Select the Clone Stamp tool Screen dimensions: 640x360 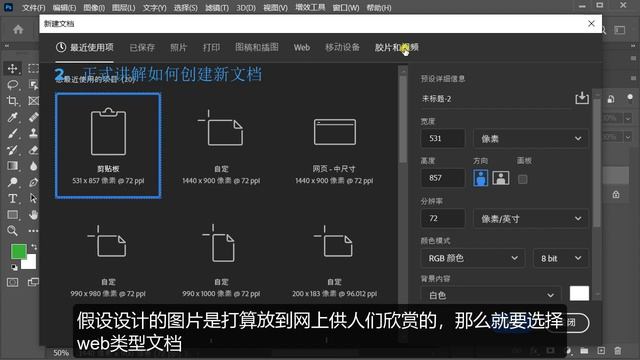(33, 133)
